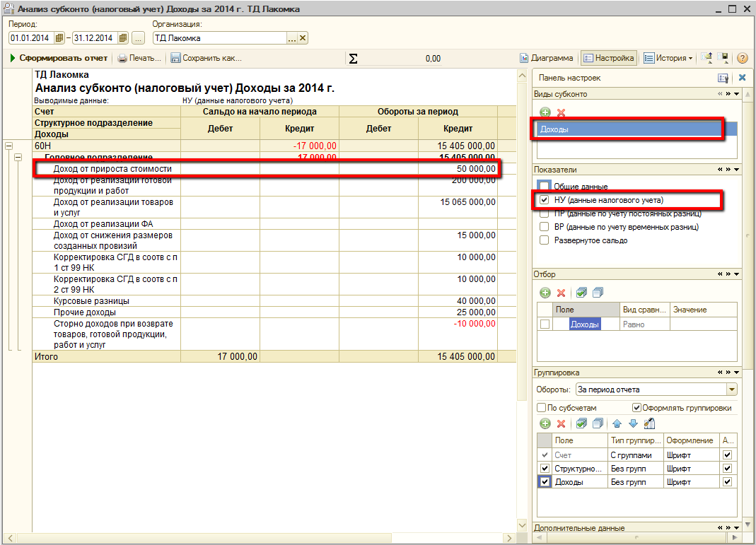Uncheck НУ (данные налогового учета) checkbox
Image resolution: width=756 pixels, height=545 pixels.
click(x=544, y=200)
